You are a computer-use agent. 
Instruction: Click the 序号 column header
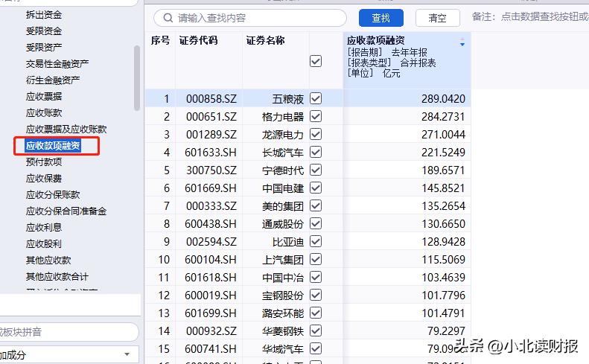(x=160, y=40)
